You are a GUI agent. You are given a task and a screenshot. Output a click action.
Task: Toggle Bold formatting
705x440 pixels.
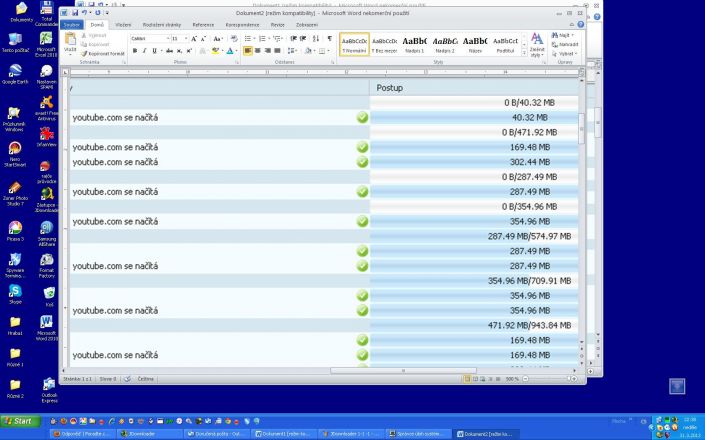point(135,51)
